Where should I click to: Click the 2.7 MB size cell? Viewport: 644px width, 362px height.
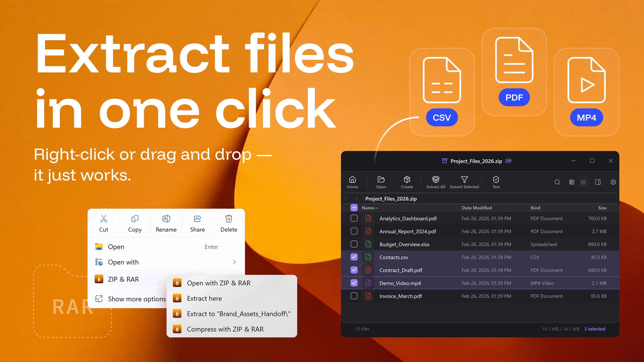tap(599, 231)
